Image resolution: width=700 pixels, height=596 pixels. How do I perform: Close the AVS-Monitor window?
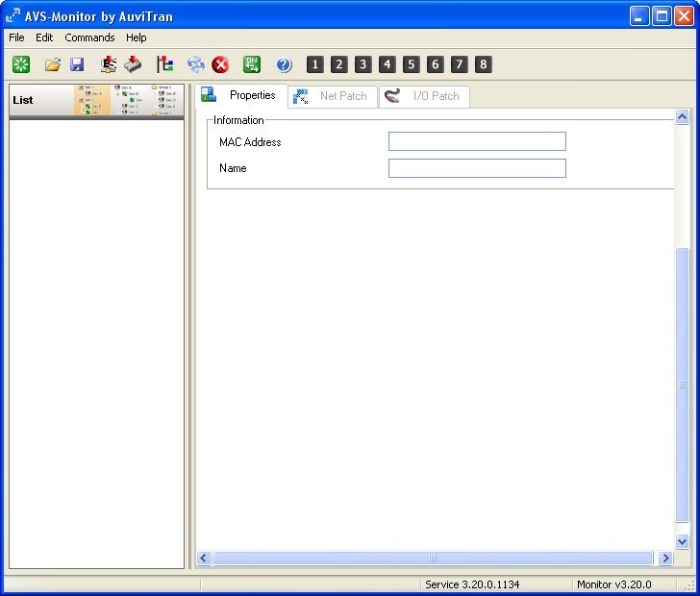click(684, 16)
